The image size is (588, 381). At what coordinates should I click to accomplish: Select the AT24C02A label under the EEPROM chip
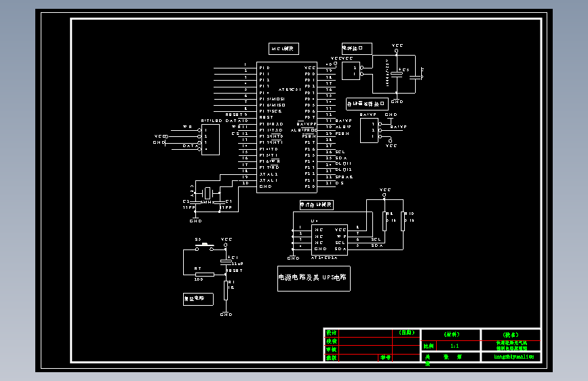(324, 258)
